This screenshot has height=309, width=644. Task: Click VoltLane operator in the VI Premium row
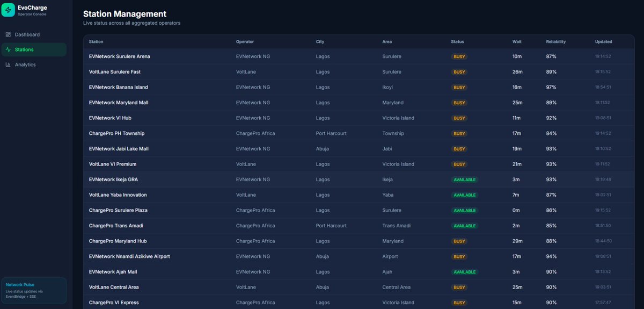point(246,164)
